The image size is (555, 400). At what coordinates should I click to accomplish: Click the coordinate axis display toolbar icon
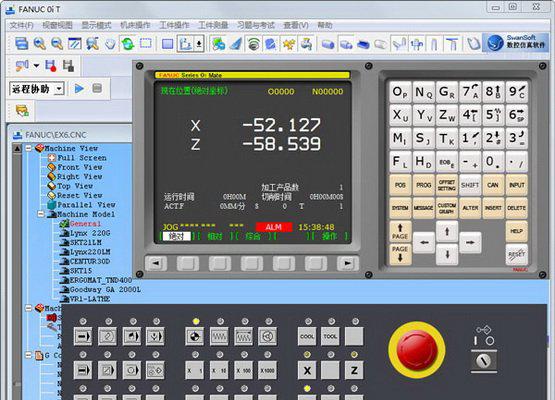point(185,44)
